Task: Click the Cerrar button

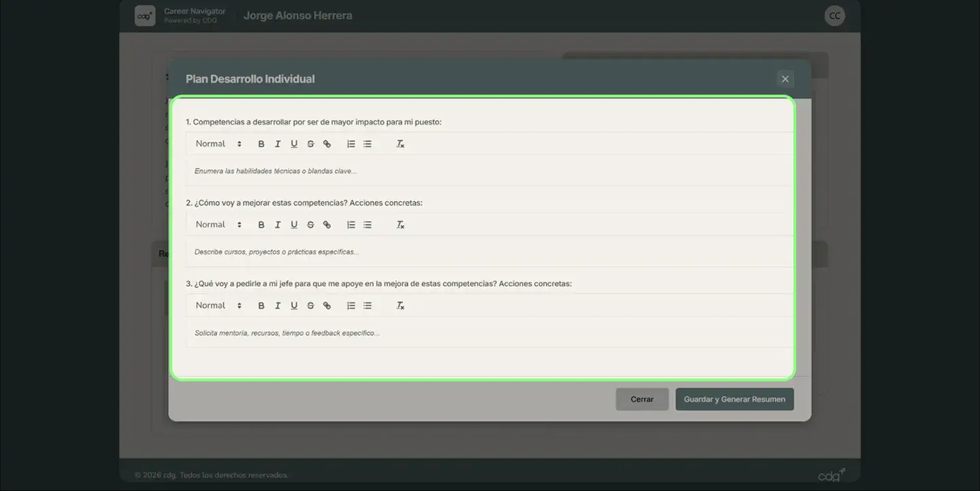Action: (642, 399)
